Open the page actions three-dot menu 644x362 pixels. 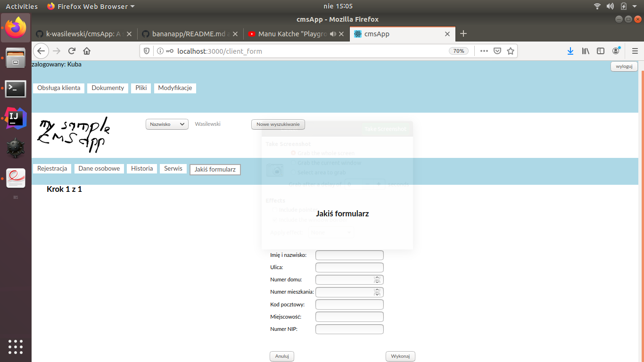484,51
